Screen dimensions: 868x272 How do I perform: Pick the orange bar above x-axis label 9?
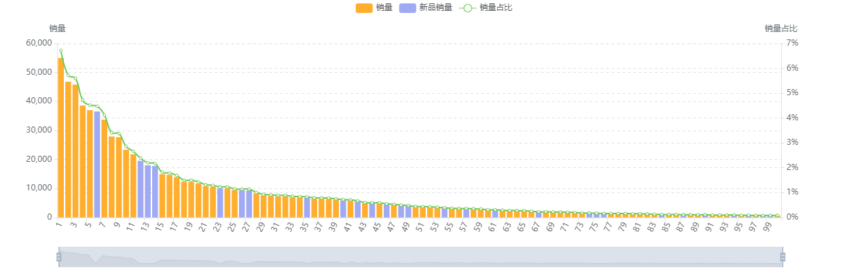(x=118, y=177)
